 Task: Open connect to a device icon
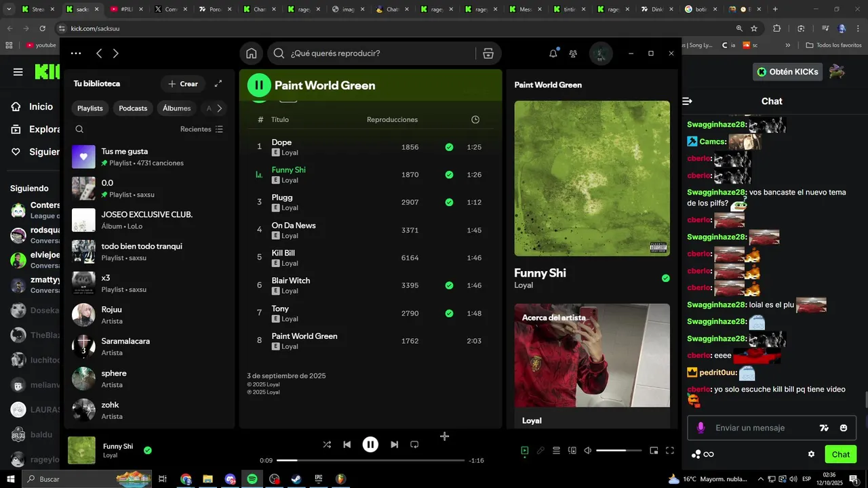pos(572,450)
